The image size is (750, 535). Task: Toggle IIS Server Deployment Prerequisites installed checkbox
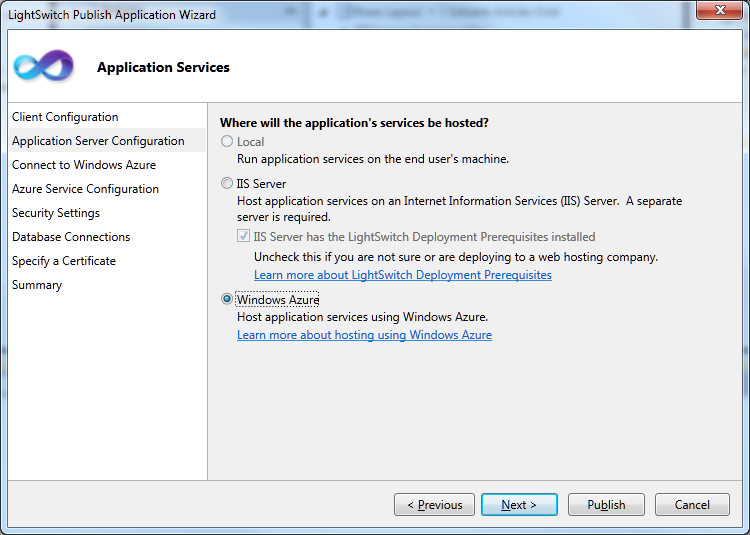tap(243, 236)
